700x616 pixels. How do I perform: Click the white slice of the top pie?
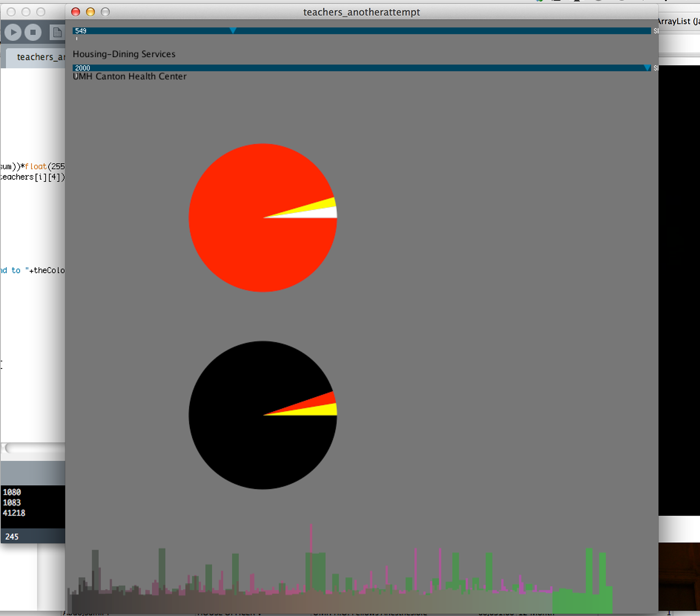click(322, 213)
